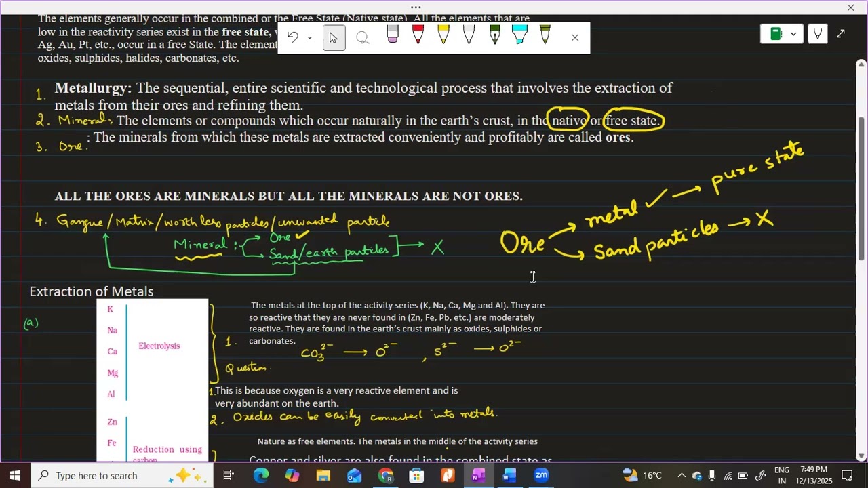Image resolution: width=868 pixels, height=488 pixels.
Task: Click the 'Electrolysis' label in the table
Action: coord(159,346)
